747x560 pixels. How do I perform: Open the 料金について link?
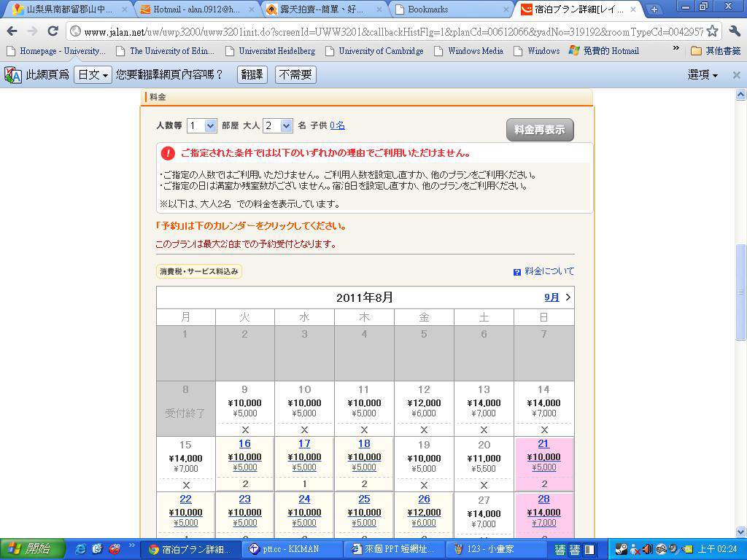pos(549,271)
